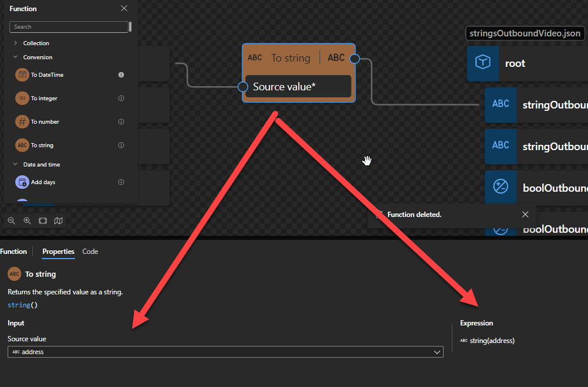This screenshot has width=588, height=387.
Task: Switch to the Code tab
Action: 90,252
